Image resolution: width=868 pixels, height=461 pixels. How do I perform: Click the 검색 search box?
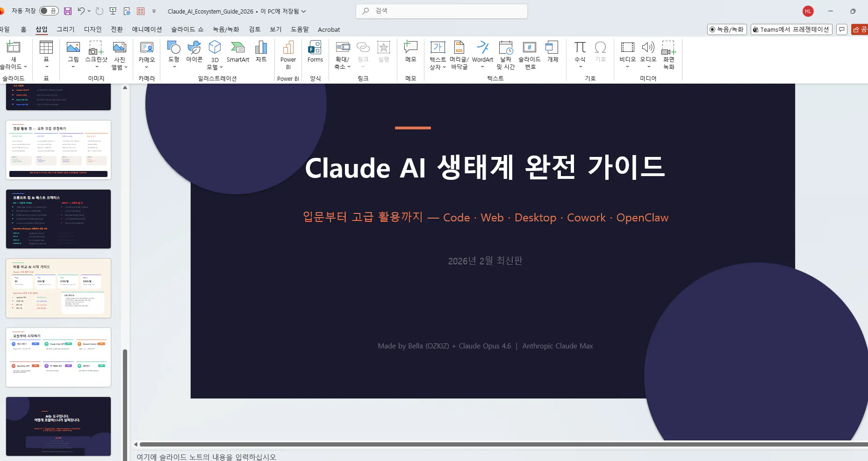pyautogui.click(x=442, y=11)
